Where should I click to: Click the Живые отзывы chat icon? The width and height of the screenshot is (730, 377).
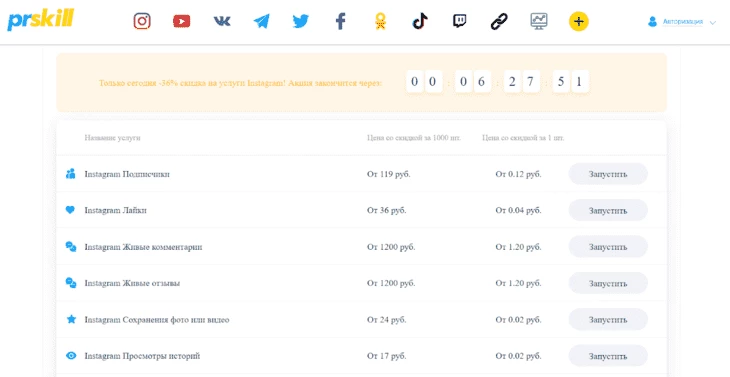point(71,283)
